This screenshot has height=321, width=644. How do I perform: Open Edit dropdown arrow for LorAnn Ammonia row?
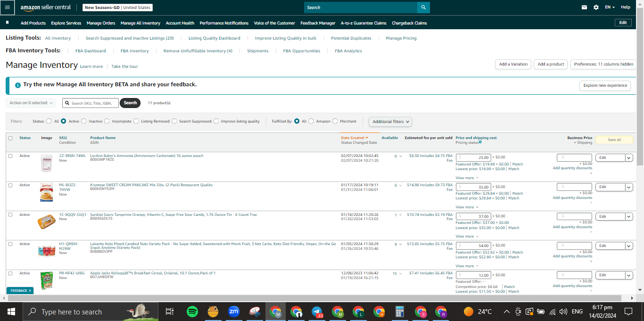(x=629, y=158)
